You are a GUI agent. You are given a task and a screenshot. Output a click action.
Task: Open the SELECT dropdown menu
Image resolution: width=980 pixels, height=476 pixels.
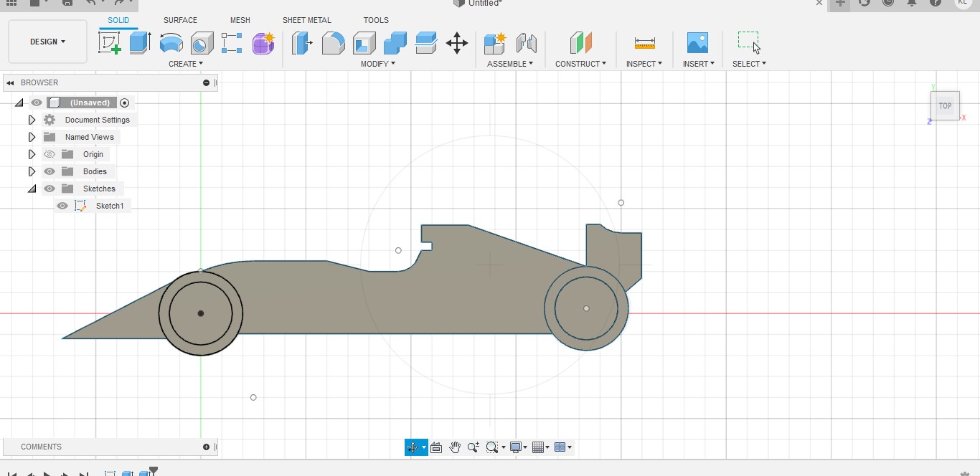click(749, 64)
